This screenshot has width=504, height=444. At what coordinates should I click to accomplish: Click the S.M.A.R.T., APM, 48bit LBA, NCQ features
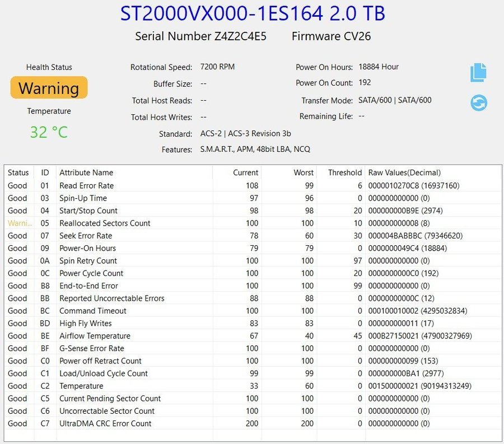tap(255, 149)
